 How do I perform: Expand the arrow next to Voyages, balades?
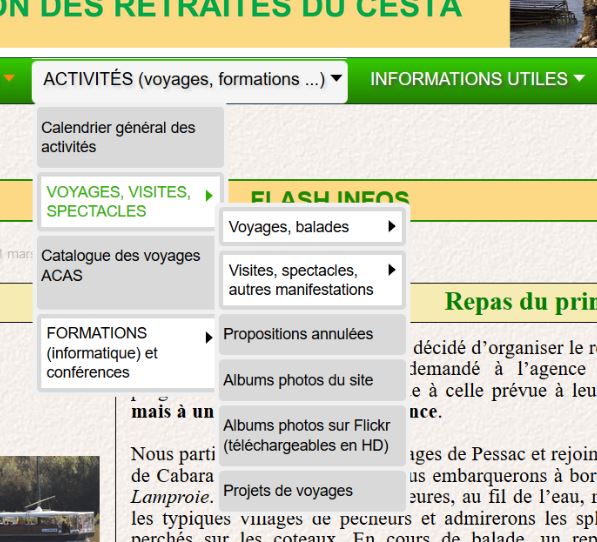[392, 226]
